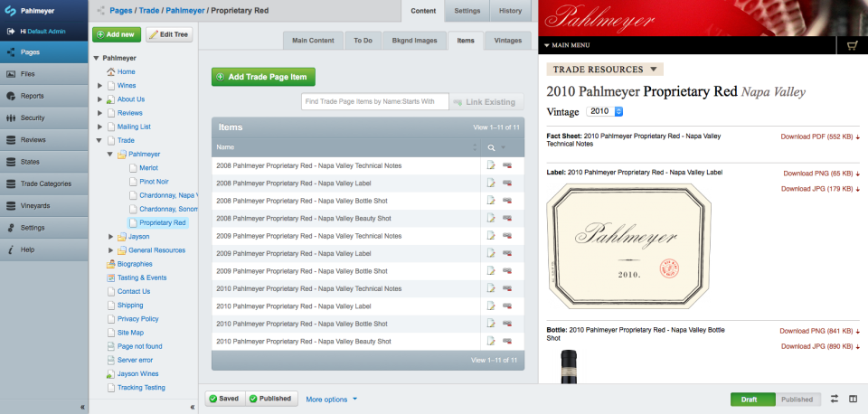
Task: Open the Pages section
Action: click(44, 52)
